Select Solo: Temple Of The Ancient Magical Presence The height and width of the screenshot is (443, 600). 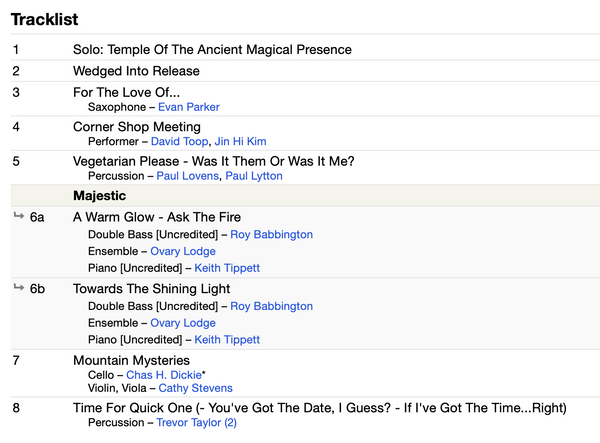pos(212,50)
